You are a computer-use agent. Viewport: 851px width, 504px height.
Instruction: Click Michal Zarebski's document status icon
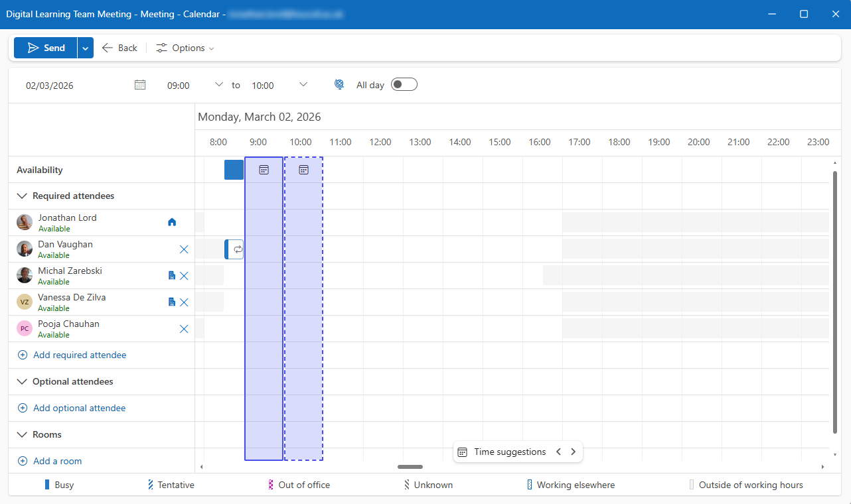point(172,276)
